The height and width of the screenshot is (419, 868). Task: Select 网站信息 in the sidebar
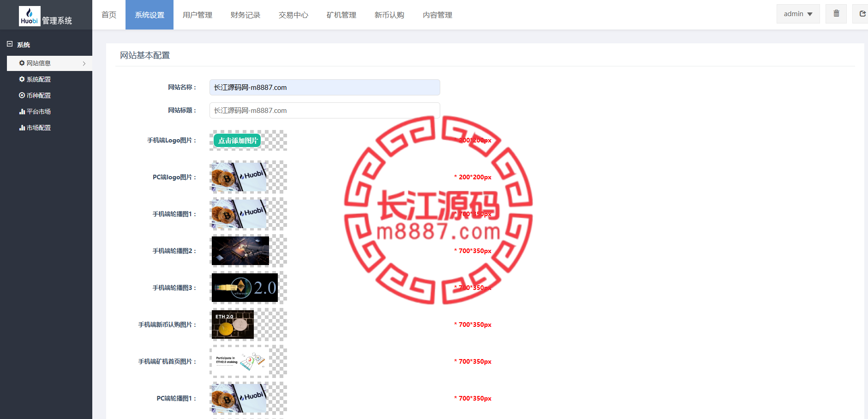(49, 63)
